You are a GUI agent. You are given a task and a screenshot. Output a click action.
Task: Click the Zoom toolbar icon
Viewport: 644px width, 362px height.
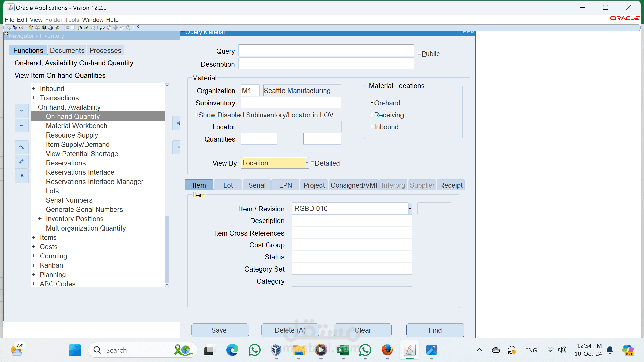[x=109, y=28]
